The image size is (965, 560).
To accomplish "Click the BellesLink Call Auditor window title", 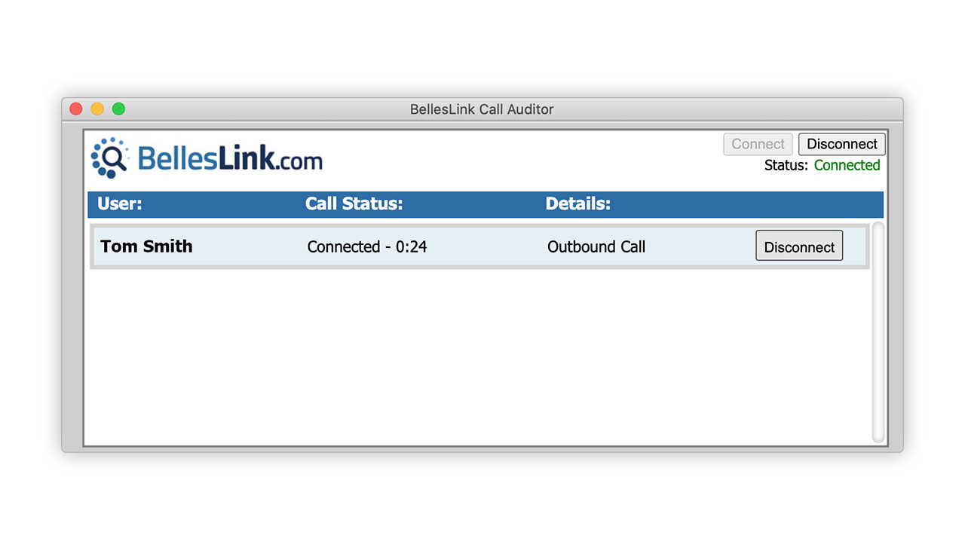I will [482, 109].
